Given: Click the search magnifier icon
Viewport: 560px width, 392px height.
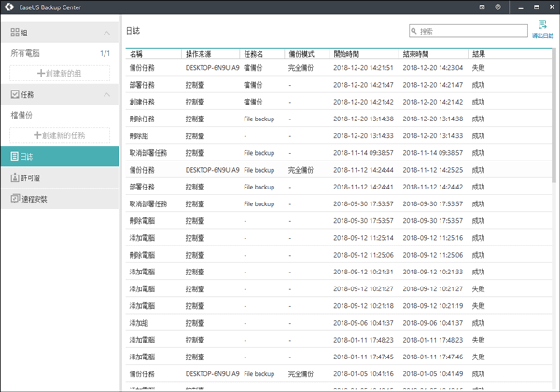Looking at the screenshot, I should coord(413,31).
